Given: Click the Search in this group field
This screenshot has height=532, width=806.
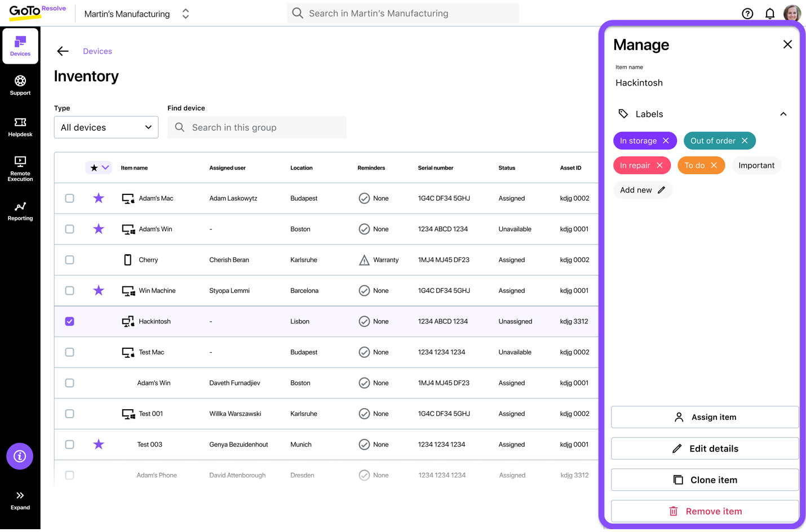Looking at the screenshot, I should coord(256,127).
